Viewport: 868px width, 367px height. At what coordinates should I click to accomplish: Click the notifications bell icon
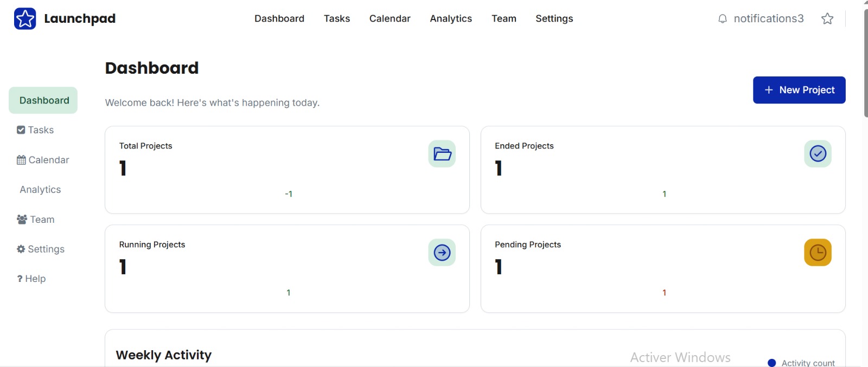722,19
